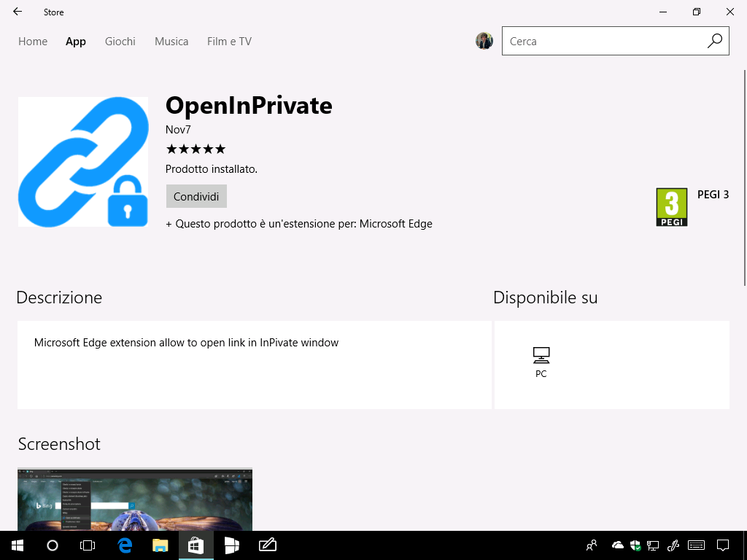Open the Giochi tab
This screenshot has height=560, width=747.
click(120, 42)
